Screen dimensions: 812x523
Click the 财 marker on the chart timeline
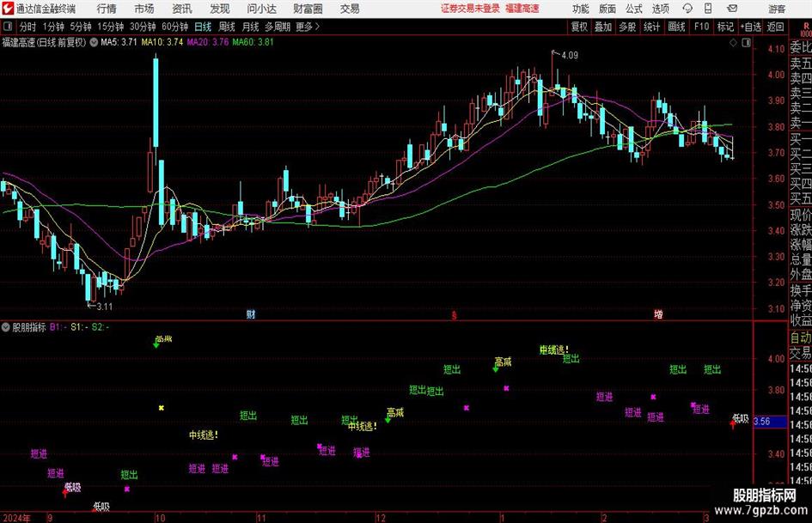click(x=251, y=314)
